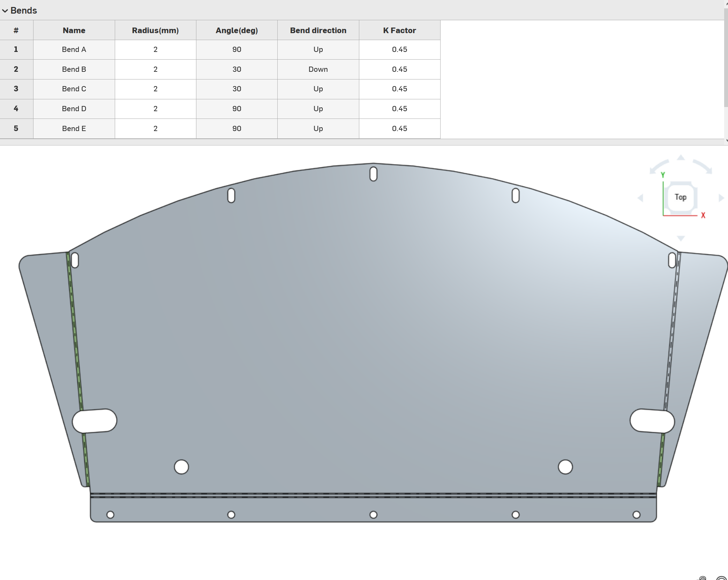Edit the K Factor of Bend D
Image resolution: width=728 pixels, height=580 pixels.
pyautogui.click(x=399, y=109)
